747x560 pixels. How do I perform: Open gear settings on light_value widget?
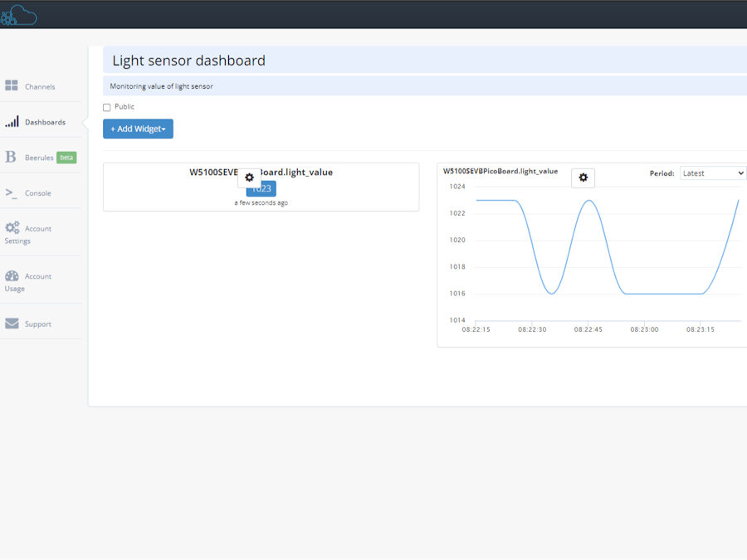click(249, 178)
